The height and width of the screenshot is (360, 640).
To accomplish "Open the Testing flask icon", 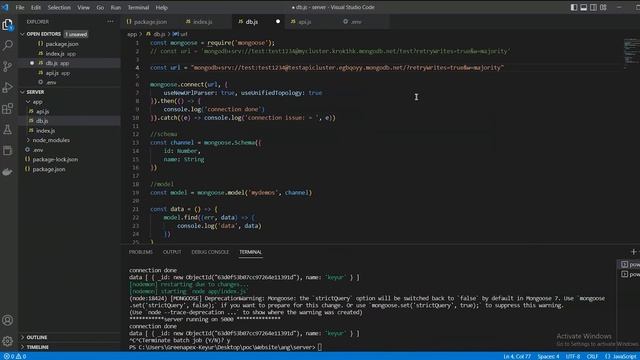I will click(x=8, y=130).
